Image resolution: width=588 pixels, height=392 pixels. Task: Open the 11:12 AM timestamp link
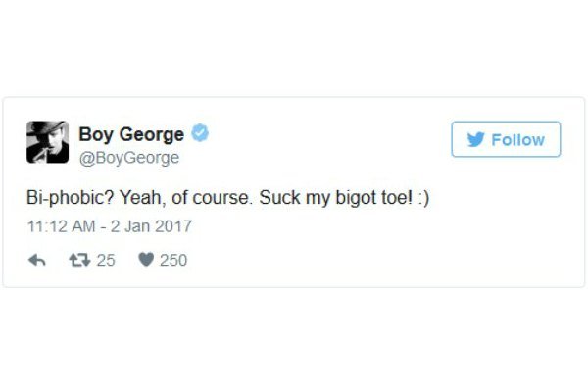[61, 226]
